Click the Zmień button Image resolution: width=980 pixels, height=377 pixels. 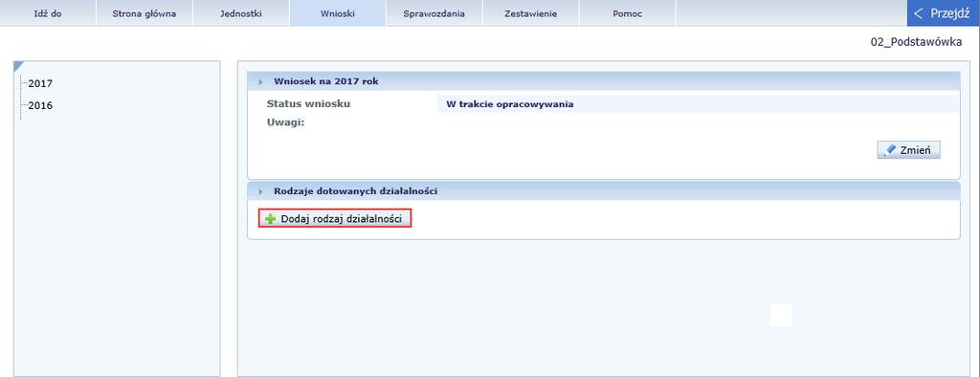click(x=909, y=150)
